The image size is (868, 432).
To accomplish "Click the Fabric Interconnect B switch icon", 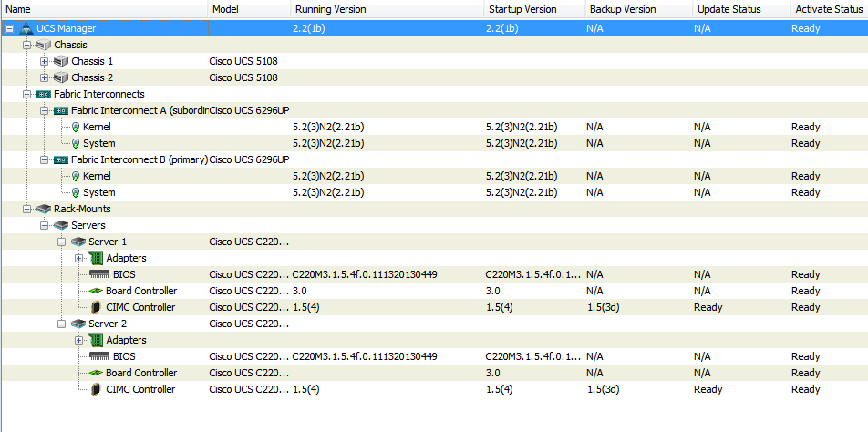I will click(61, 159).
